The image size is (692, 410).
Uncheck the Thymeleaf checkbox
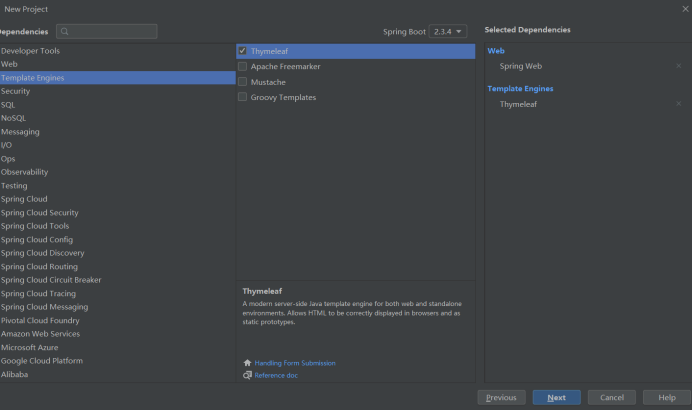tap(243, 51)
